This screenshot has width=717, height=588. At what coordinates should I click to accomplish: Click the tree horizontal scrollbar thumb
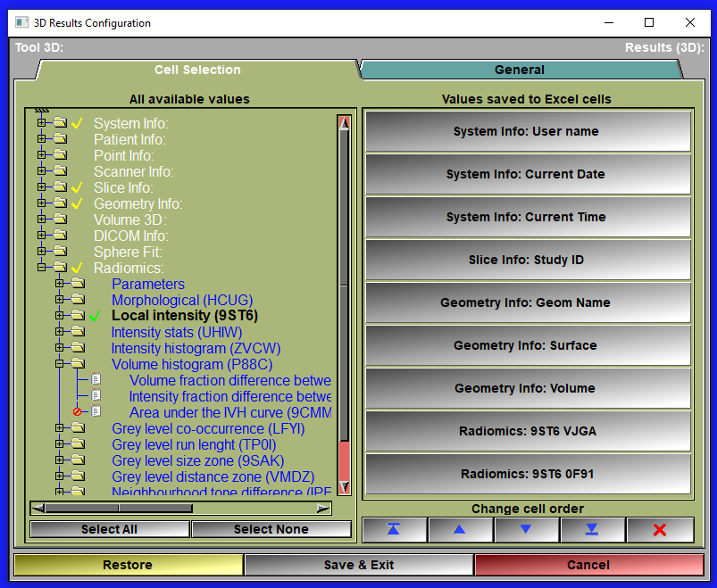click(x=119, y=508)
